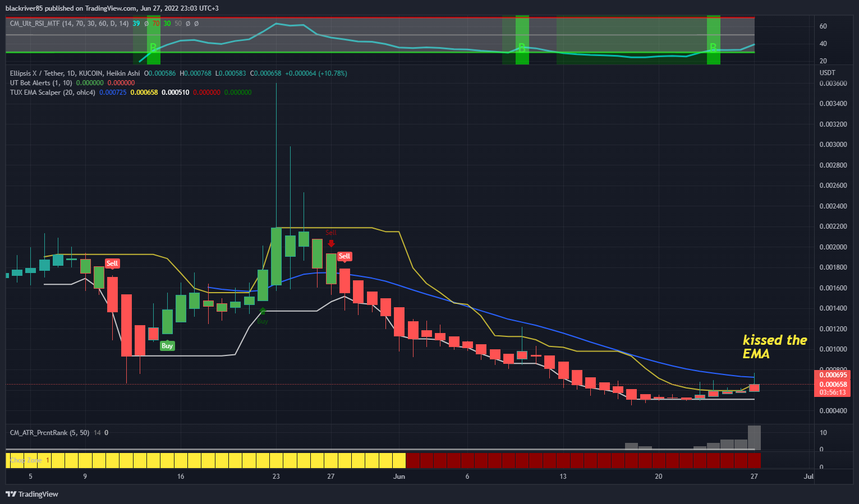Click the published by blackriver85 header text

112,8
